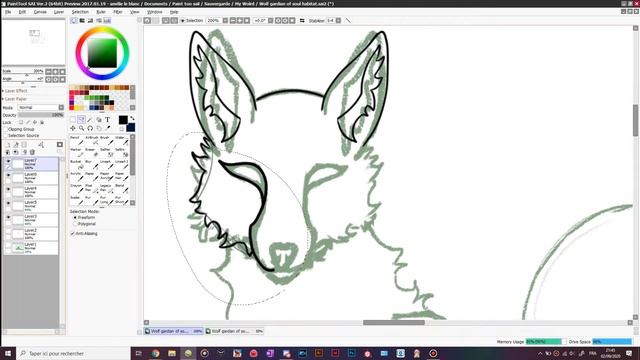Select the Polygonal selection mode
Screen dimensions: 640x360
75,224
